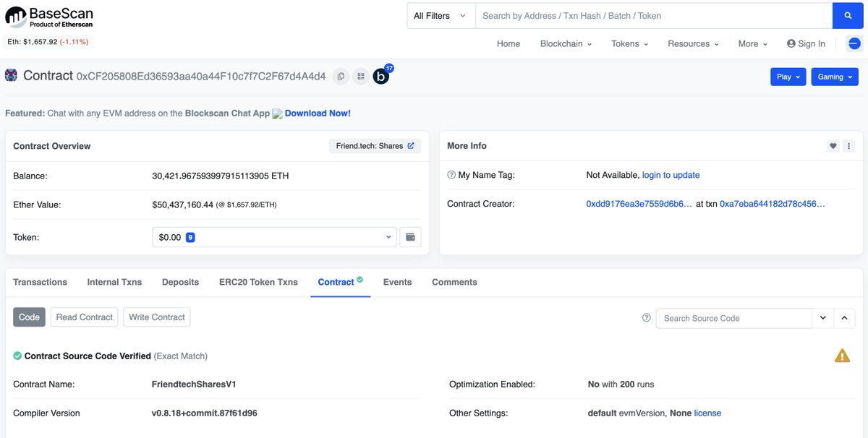Click the contract name FriendtechSharesV1
This screenshot has height=438, width=868.
pyautogui.click(x=194, y=385)
